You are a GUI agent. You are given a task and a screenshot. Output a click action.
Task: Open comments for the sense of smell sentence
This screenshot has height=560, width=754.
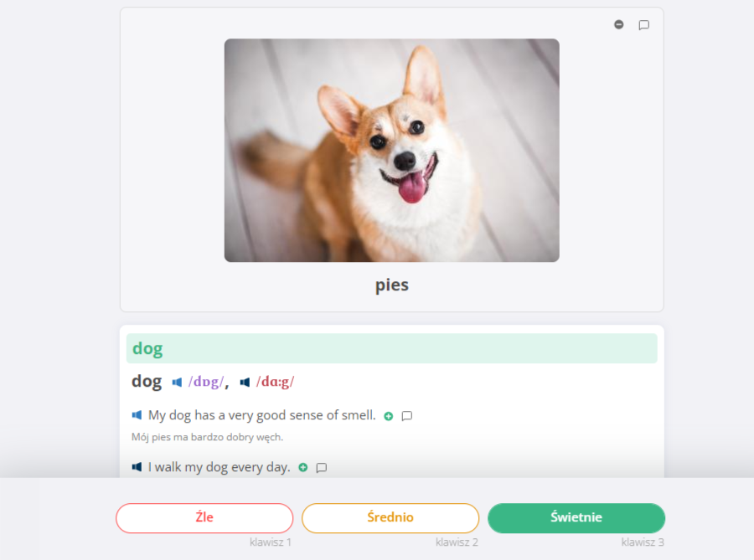coord(407,416)
